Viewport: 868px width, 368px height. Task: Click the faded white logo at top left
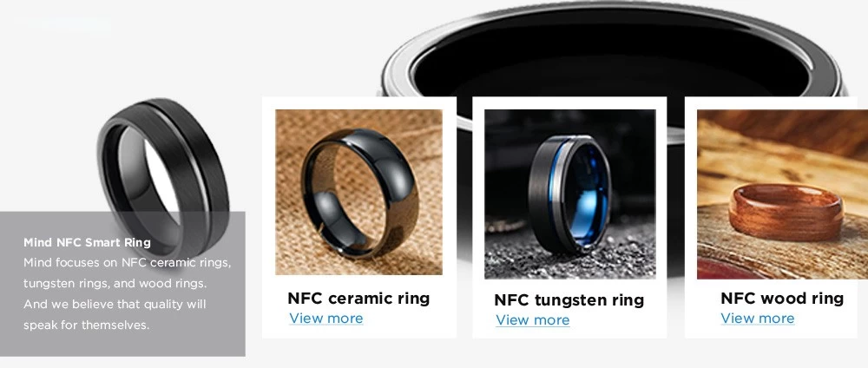coord(62,27)
